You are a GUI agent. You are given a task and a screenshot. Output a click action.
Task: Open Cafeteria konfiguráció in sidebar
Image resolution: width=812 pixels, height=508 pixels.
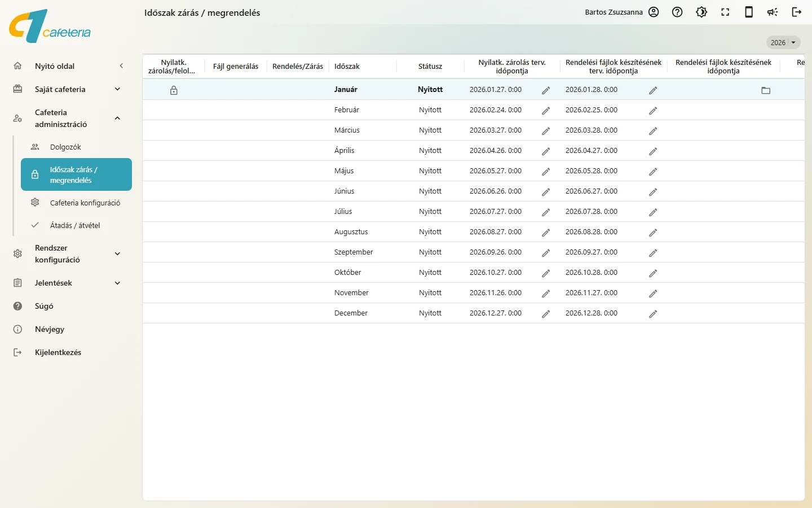[85, 203]
